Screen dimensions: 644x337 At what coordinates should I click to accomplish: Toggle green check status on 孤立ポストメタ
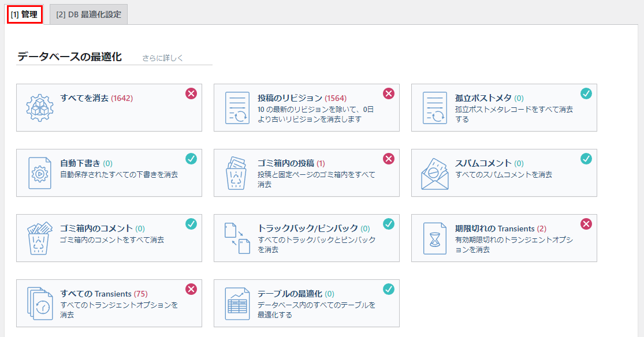coord(586,93)
